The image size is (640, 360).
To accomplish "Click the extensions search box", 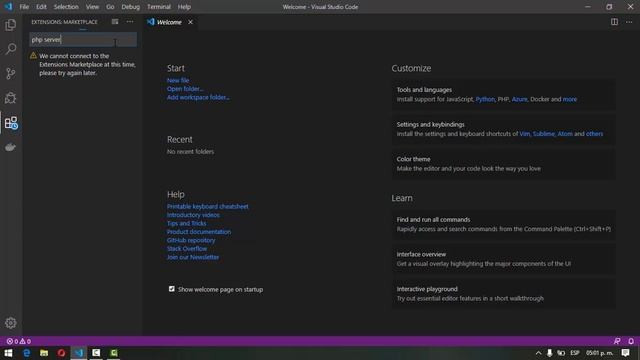I will click(83, 40).
